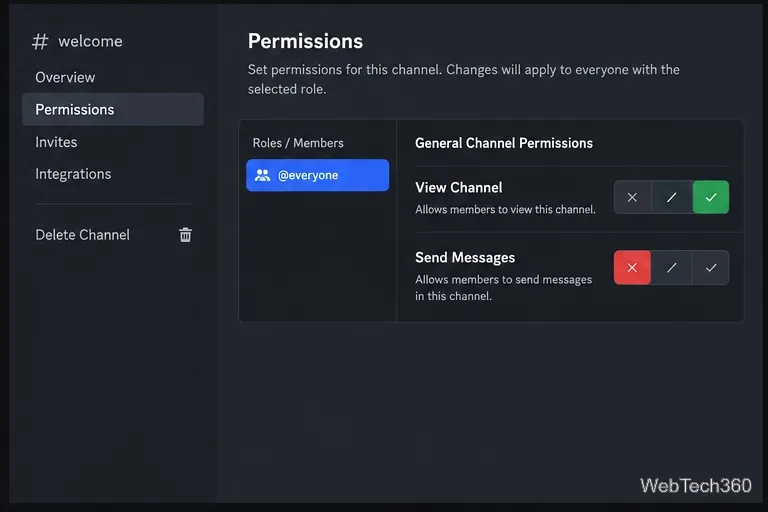Click the Permissions page heading
Viewport: 768px width, 512px height.
[305, 41]
